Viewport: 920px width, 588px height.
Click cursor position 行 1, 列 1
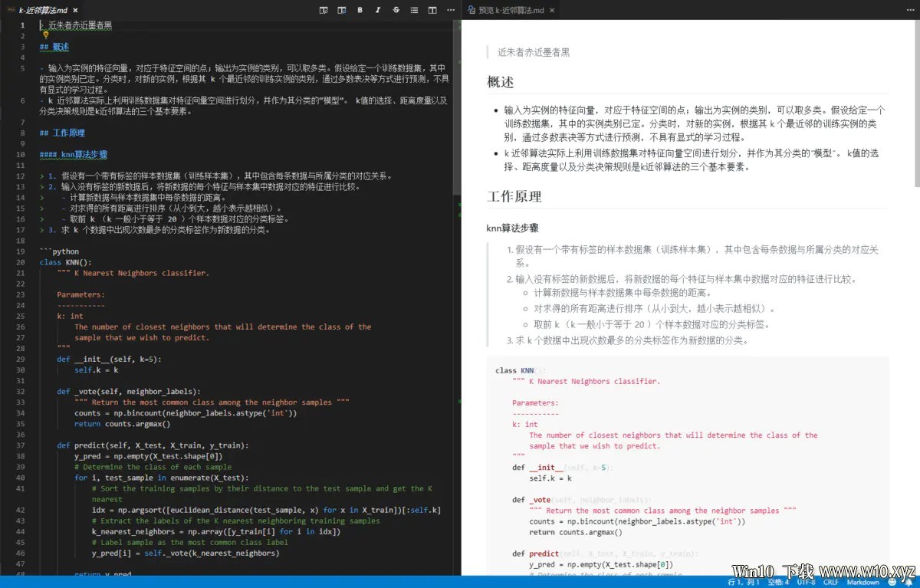744,582
